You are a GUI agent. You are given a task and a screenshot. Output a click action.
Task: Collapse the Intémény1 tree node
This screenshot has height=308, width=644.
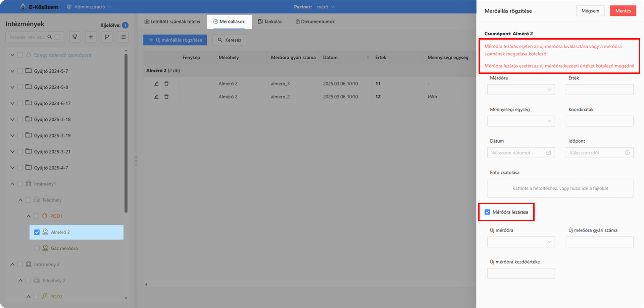pyautogui.click(x=12, y=184)
